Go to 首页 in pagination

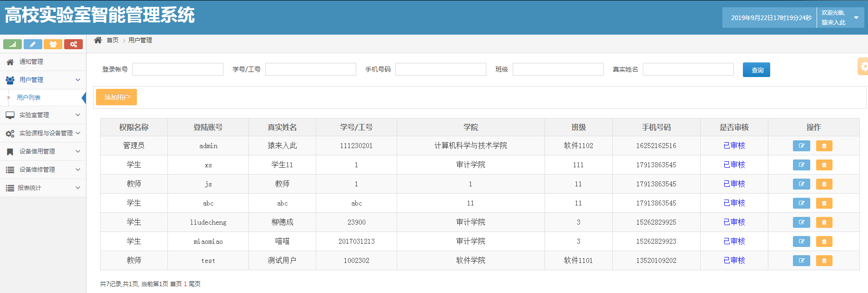(x=176, y=284)
